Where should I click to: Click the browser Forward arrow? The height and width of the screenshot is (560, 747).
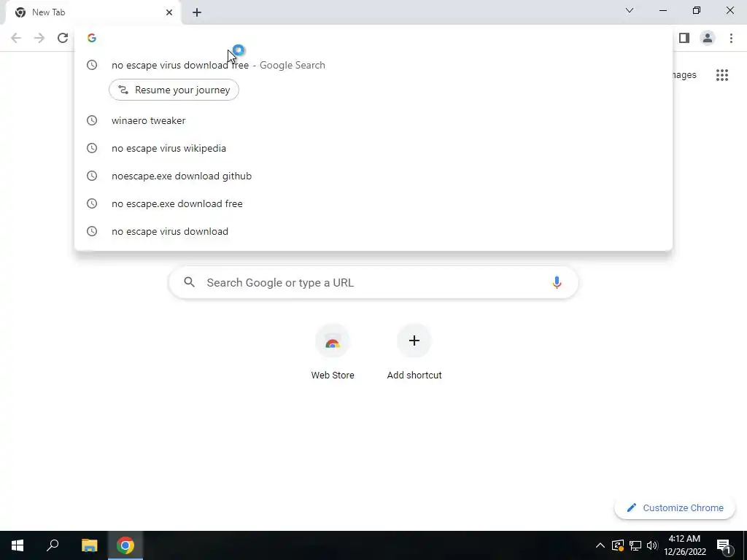coord(39,38)
